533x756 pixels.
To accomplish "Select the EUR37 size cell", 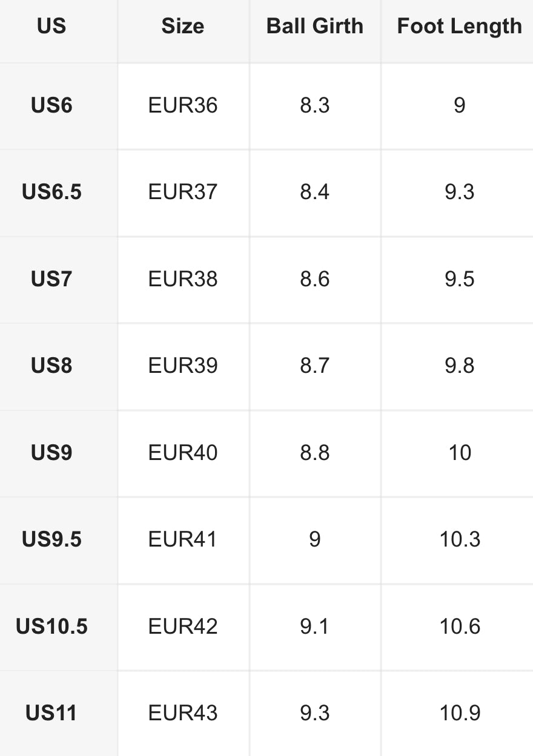I will 182,192.
